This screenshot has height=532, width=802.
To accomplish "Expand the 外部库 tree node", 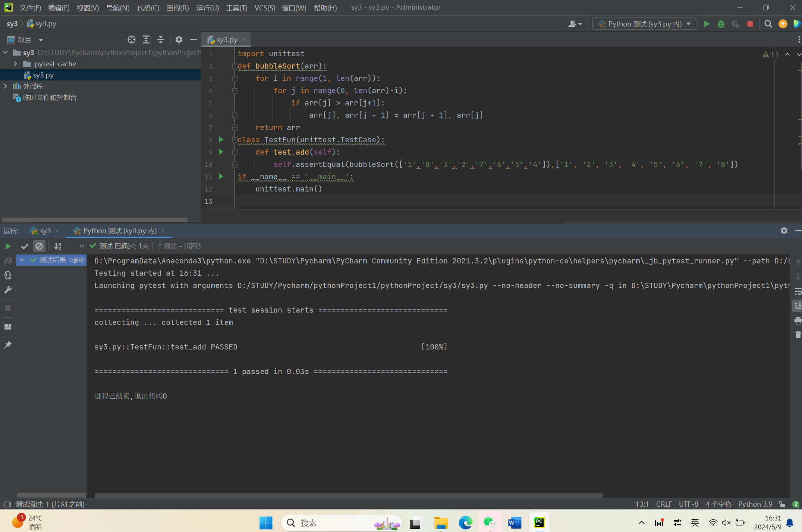I will [x=5, y=86].
